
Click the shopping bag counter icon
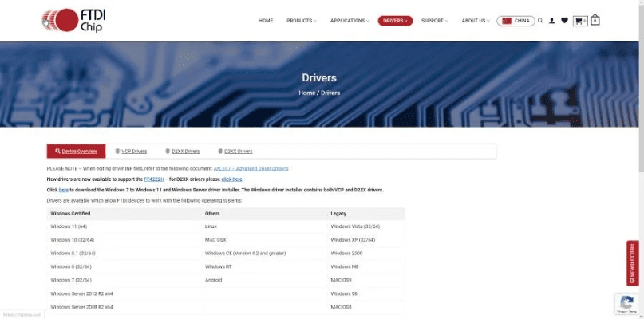pos(595,21)
